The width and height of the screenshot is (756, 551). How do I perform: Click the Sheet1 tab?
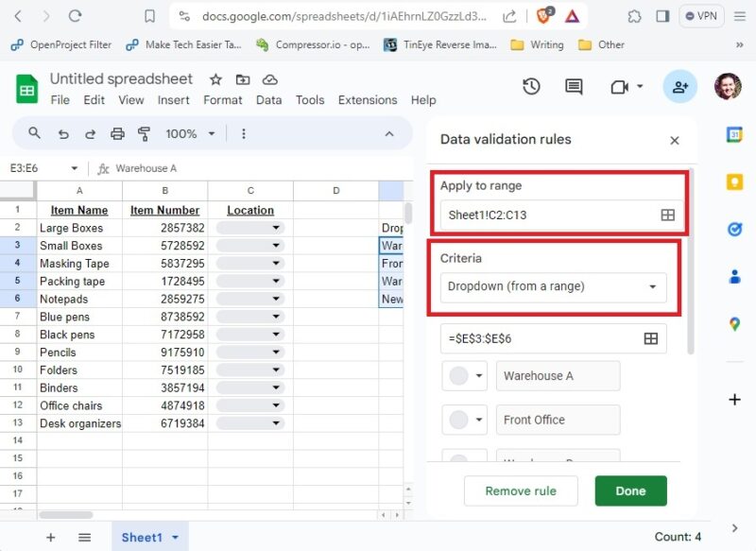142,536
